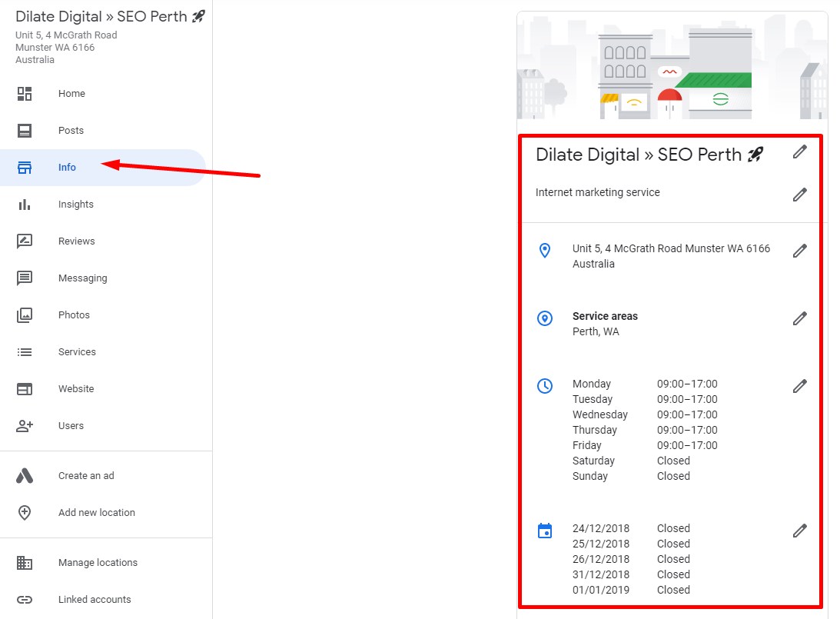
Task: Click the blue address location pin icon
Action: [545, 251]
